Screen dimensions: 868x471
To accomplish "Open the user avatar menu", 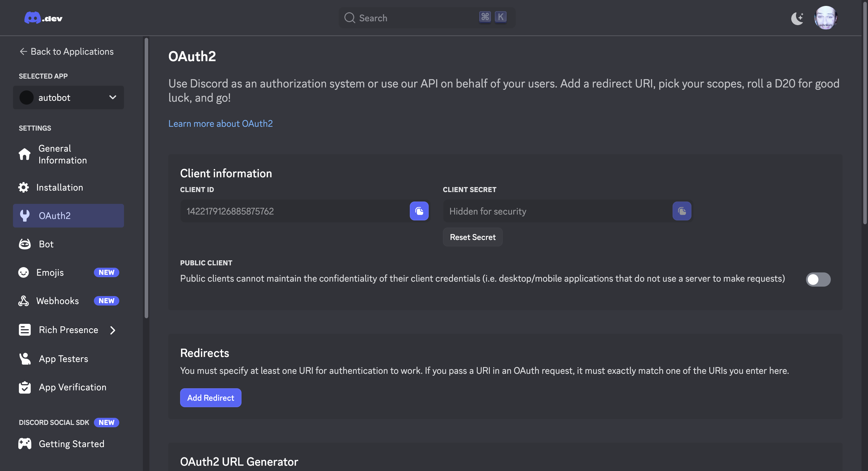I will (825, 18).
